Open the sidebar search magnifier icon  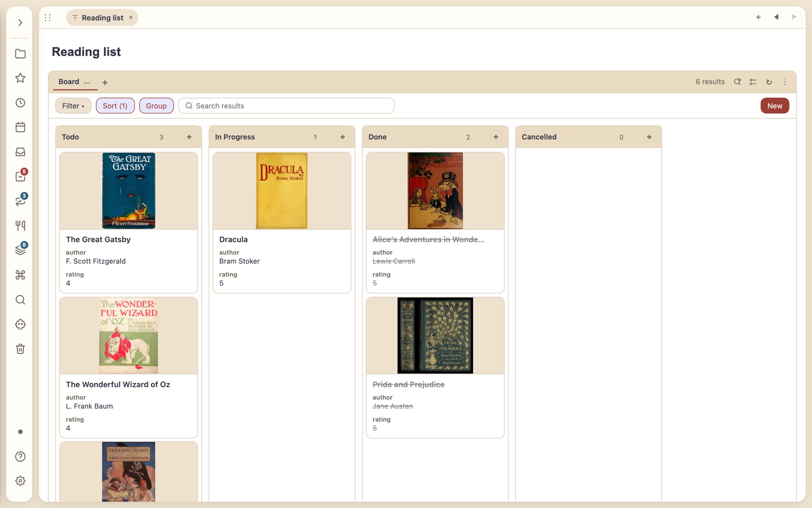20,300
